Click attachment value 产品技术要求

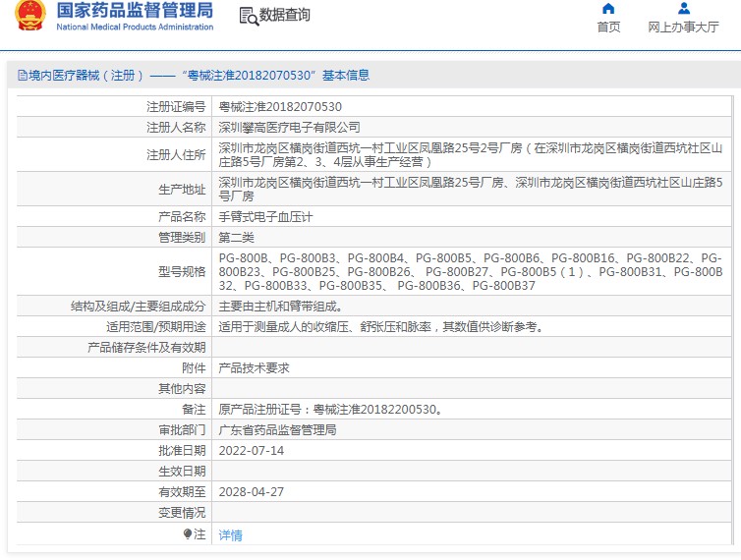click(x=254, y=367)
